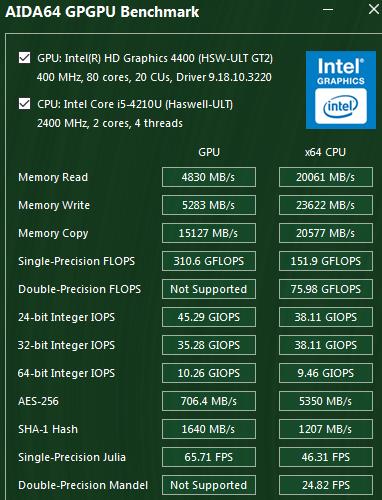Viewport: 382px width, 500px height.
Task: Click GPU Double-Precision FLOPS Not Supported box
Action: [209, 289]
